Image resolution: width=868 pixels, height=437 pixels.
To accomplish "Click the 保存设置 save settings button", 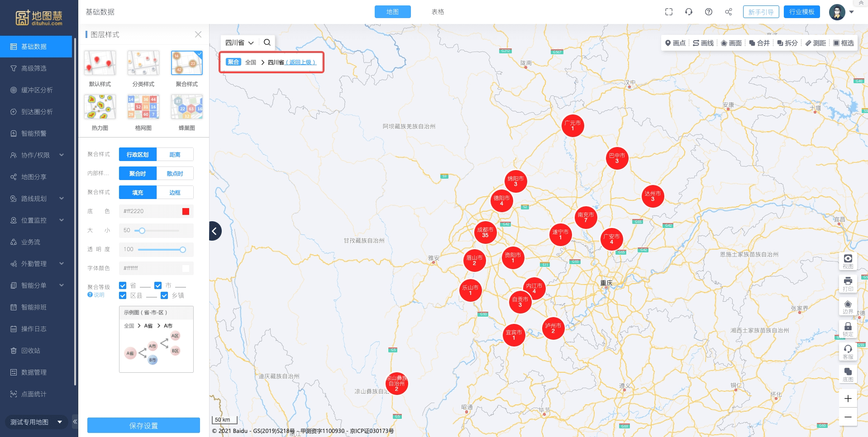I will coord(143,425).
